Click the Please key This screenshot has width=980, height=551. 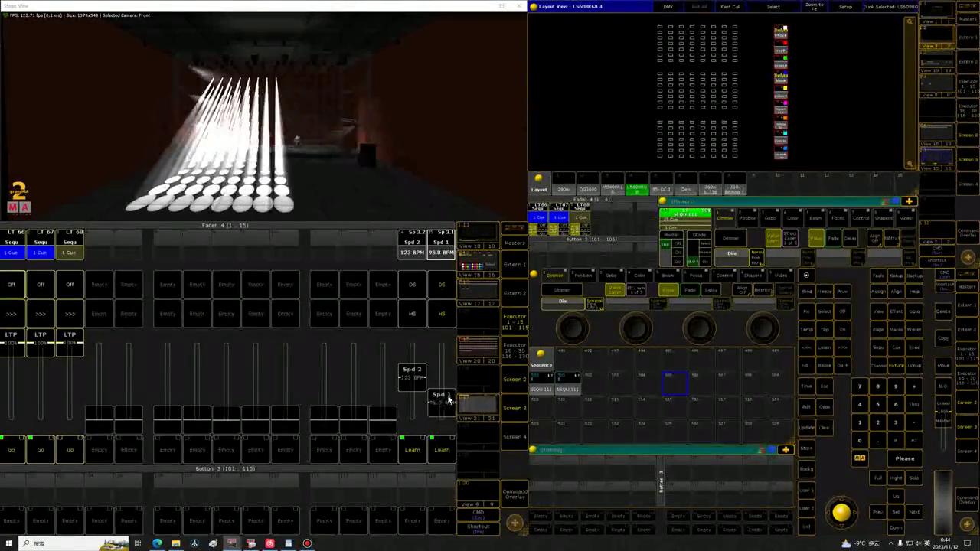pos(905,458)
